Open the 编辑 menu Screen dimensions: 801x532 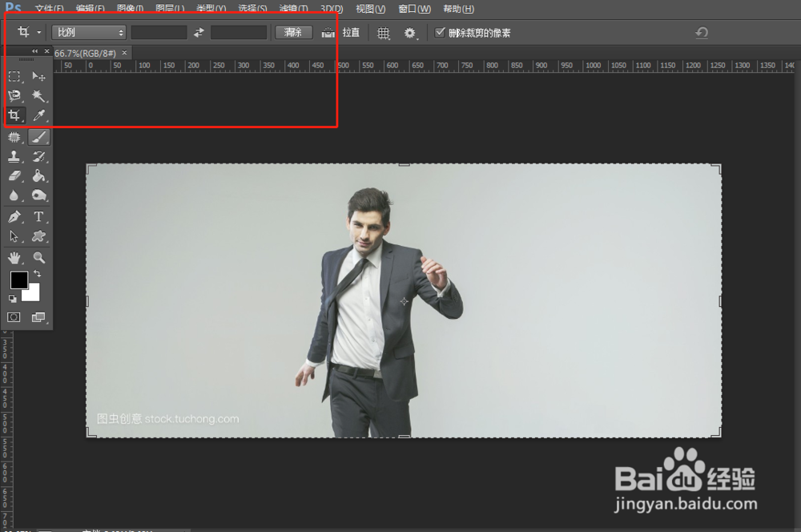(90, 9)
